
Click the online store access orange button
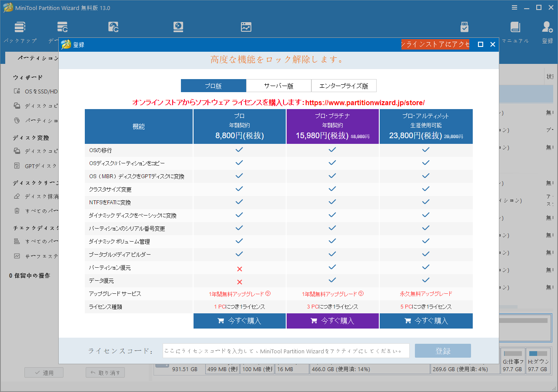coord(435,44)
